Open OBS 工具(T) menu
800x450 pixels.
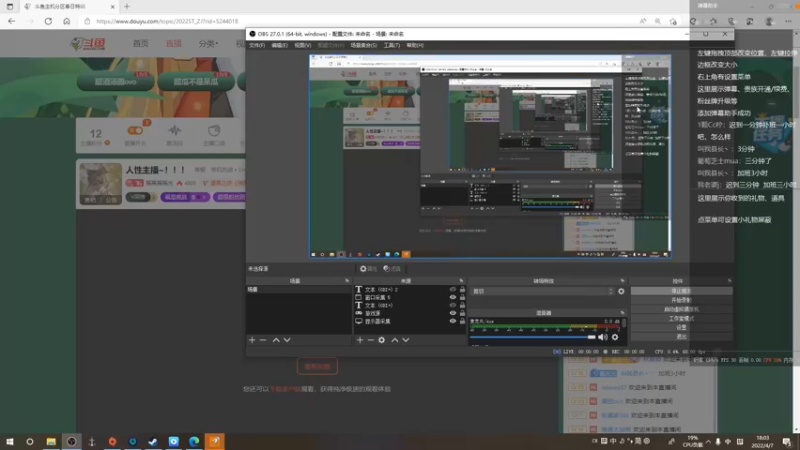[x=392, y=45]
